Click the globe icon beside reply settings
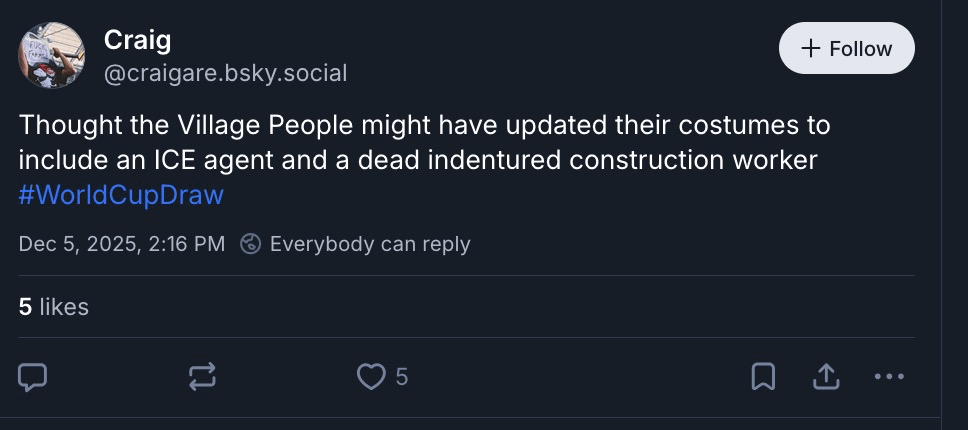 [x=251, y=243]
